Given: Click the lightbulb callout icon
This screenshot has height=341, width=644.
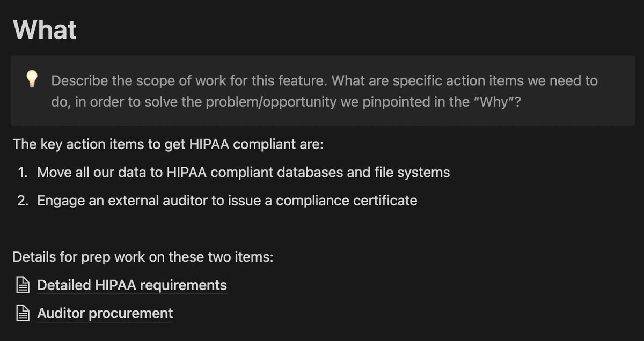Looking at the screenshot, I should click(32, 80).
